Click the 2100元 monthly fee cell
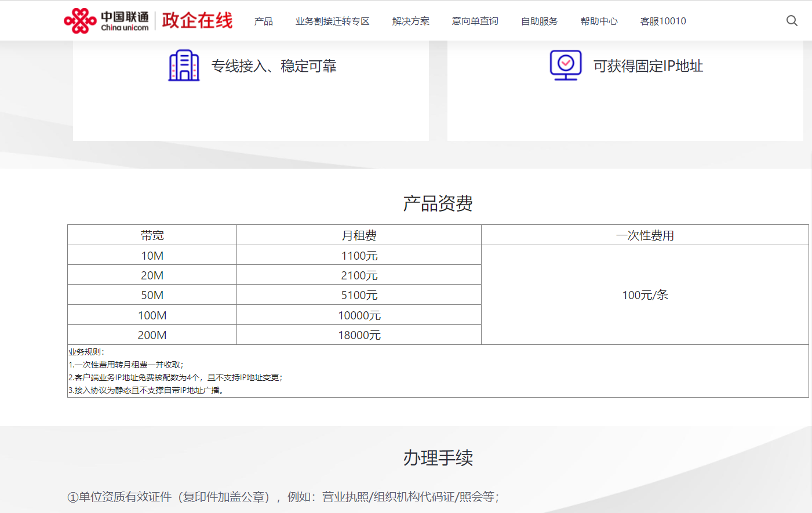Screen dimensions: 812x513 pos(359,275)
